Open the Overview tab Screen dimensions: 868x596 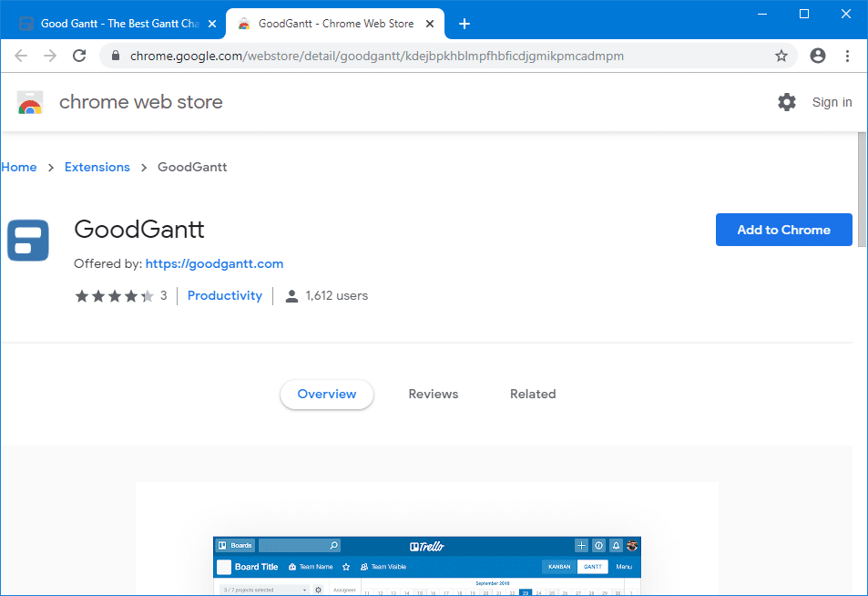point(327,395)
